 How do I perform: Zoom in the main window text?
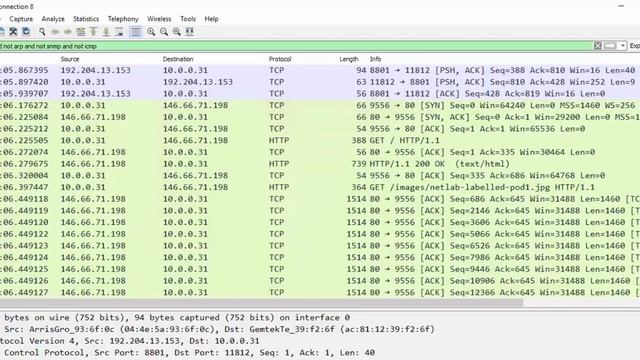[x=151, y=31]
